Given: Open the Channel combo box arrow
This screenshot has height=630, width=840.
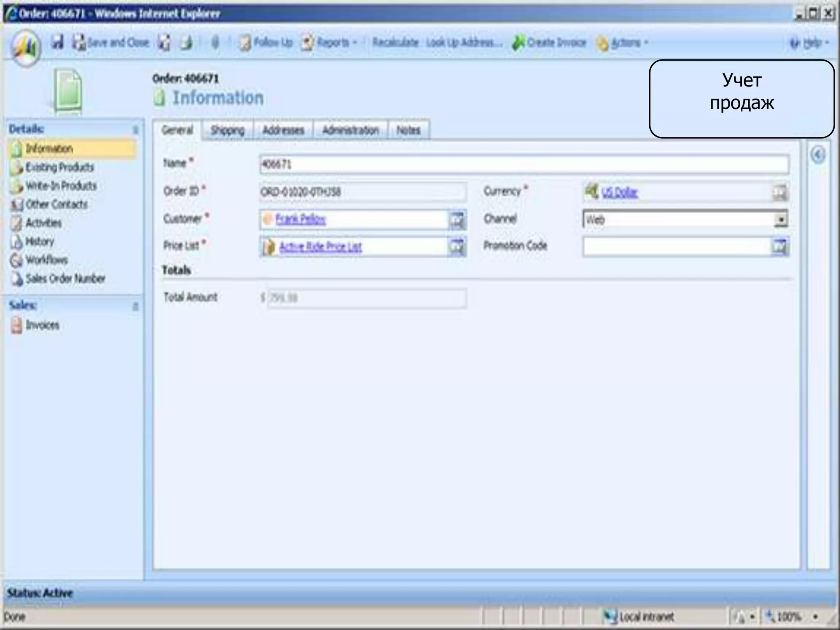Looking at the screenshot, I should (x=781, y=220).
